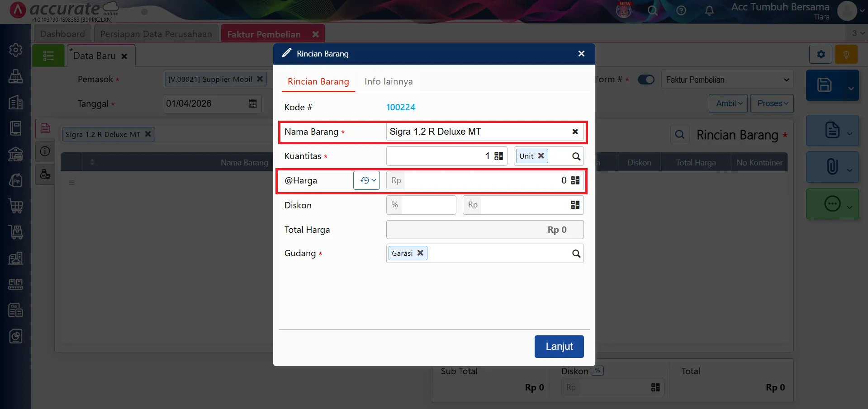Open the help question mark icon

(x=681, y=10)
